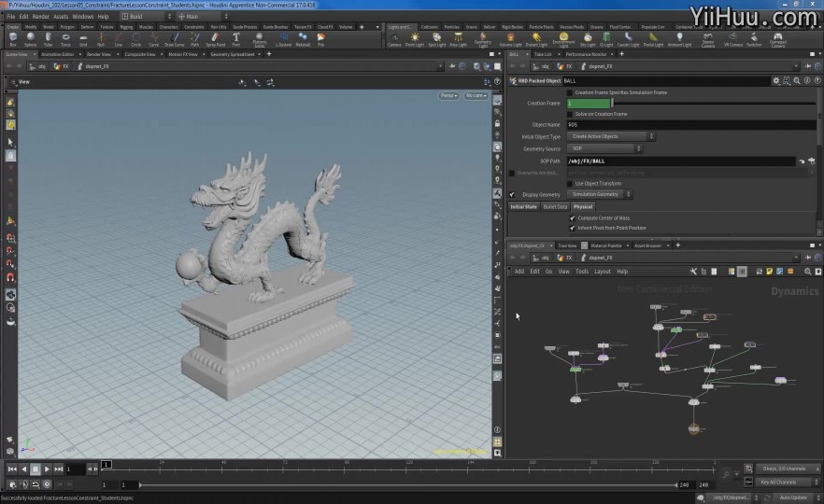Click the obj path segment in viewport
Screen dimensions: 824x504
coord(37,66)
